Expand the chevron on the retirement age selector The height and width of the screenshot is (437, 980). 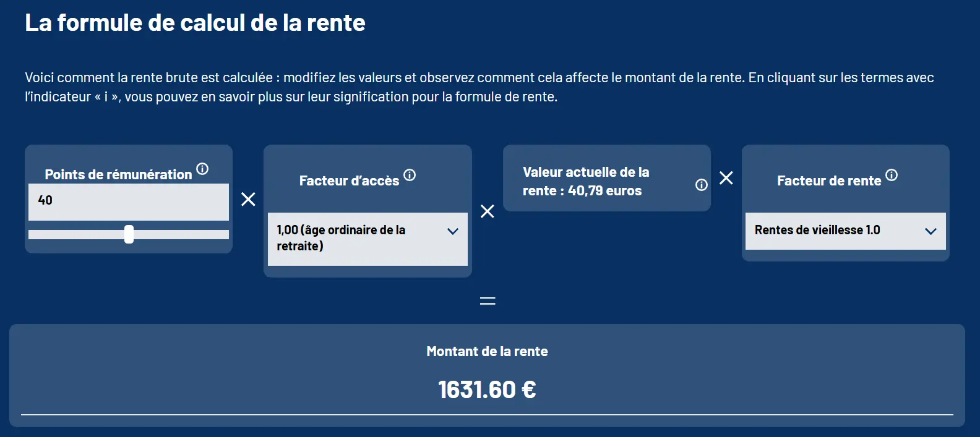tap(452, 231)
